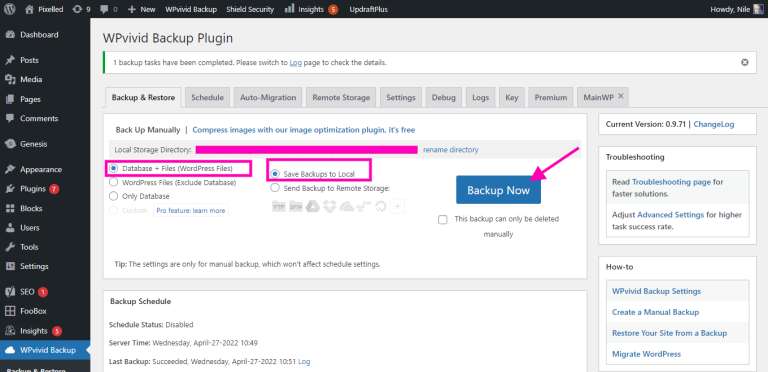Open the Insights bar chart icon in admin bar
Image resolution: width=768 pixels, height=372 pixels.
[x=289, y=9]
